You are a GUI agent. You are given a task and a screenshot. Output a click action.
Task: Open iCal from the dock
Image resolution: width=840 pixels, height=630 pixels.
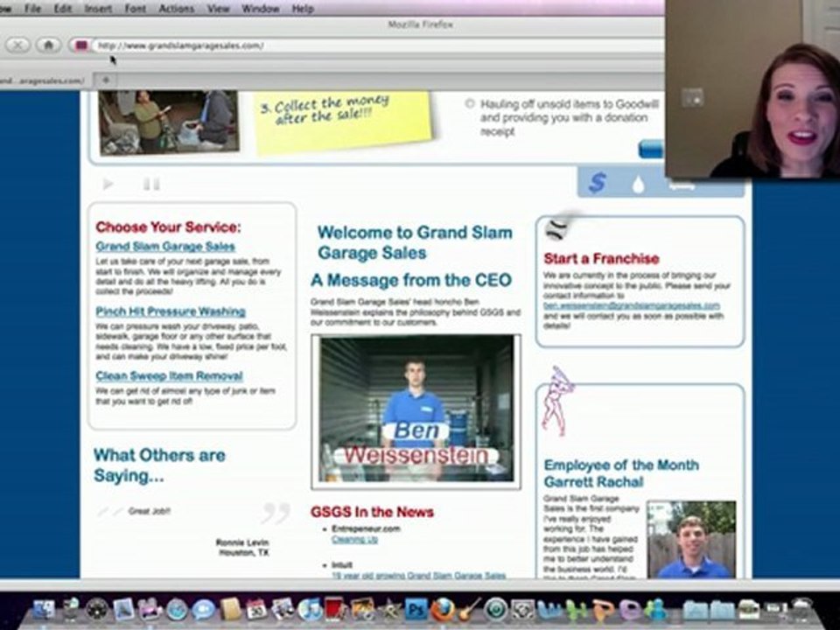pyautogui.click(x=256, y=610)
